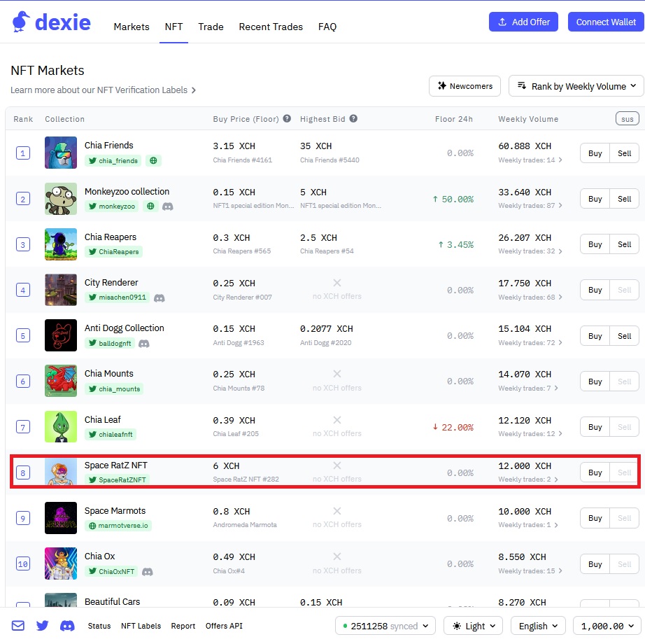The height and width of the screenshot is (644, 645).
Task: Open Beautiful Cars collection name
Action: (x=113, y=601)
